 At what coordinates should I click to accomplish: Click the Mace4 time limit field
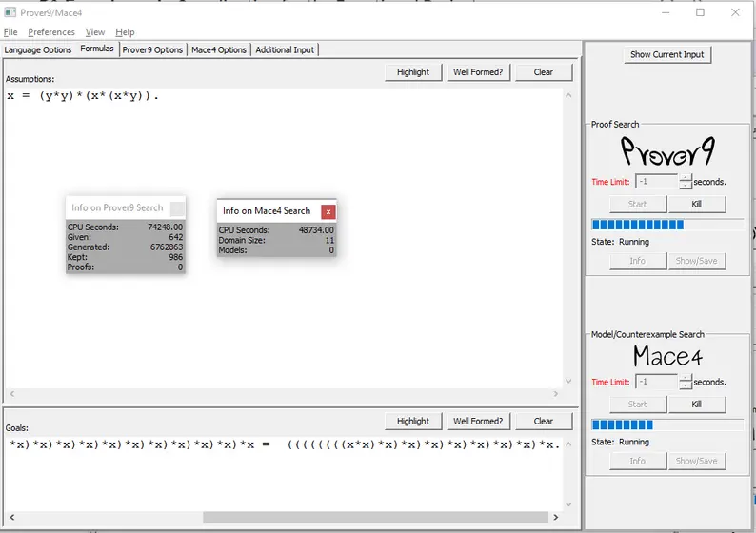pos(657,382)
